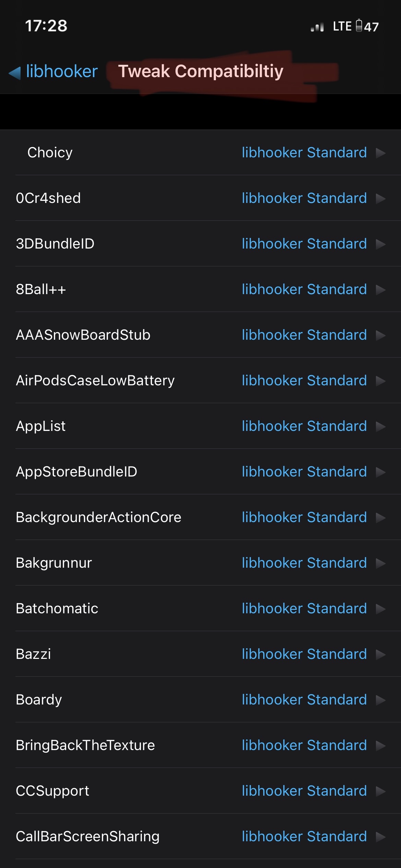
Task: Tap libhooker Standard for 8Ball++
Action: pos(304,289)
